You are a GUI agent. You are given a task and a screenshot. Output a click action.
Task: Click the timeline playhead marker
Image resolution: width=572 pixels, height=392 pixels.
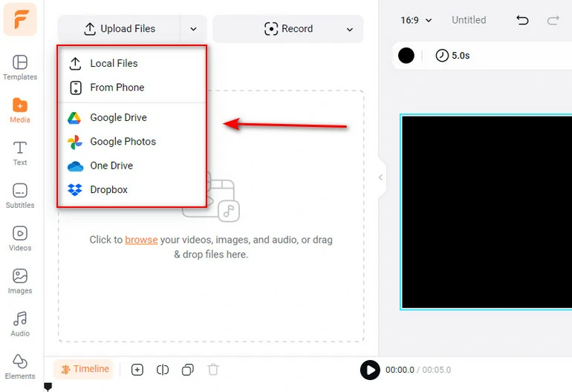click(48, 387)
